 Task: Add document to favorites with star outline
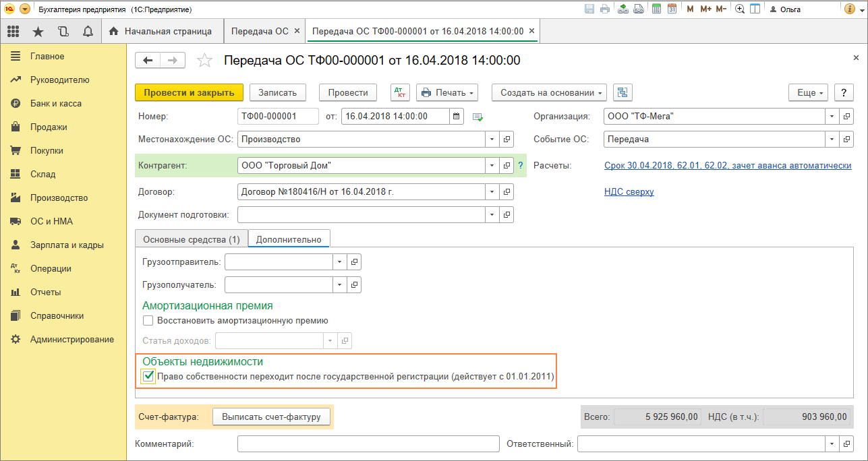pyautogui.click(x=204, y=61)
